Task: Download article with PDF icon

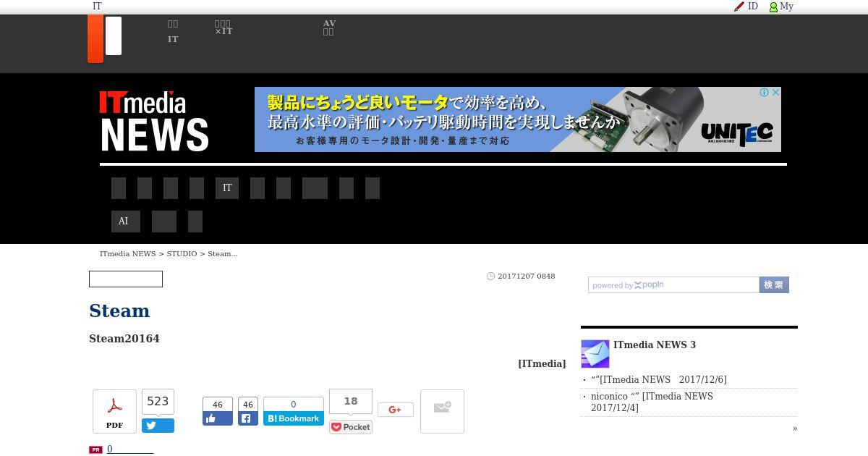Action: click(x=114, y=411)
